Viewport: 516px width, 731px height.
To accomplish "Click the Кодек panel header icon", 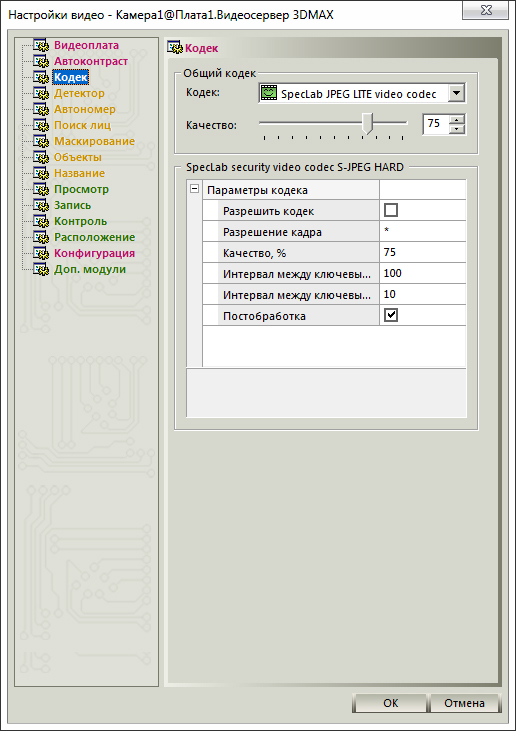I will tap(176, 48).
